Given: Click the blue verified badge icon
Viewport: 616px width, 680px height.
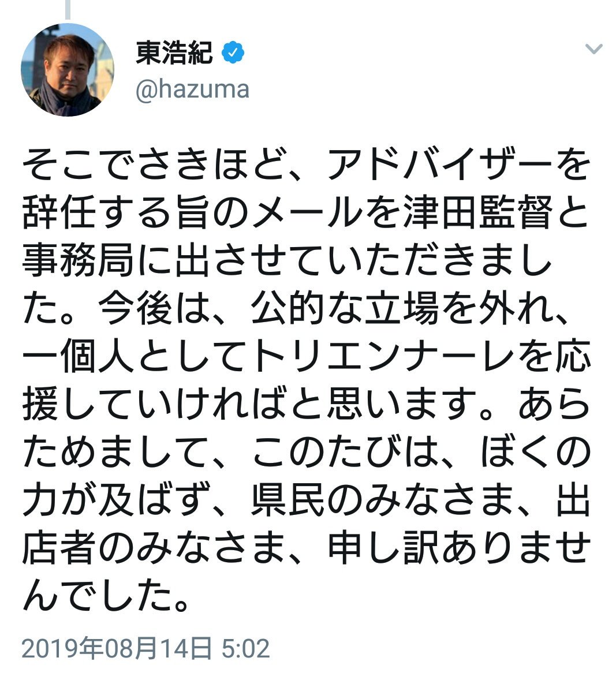Looking at the screenshot, I should tap(233, 53).
